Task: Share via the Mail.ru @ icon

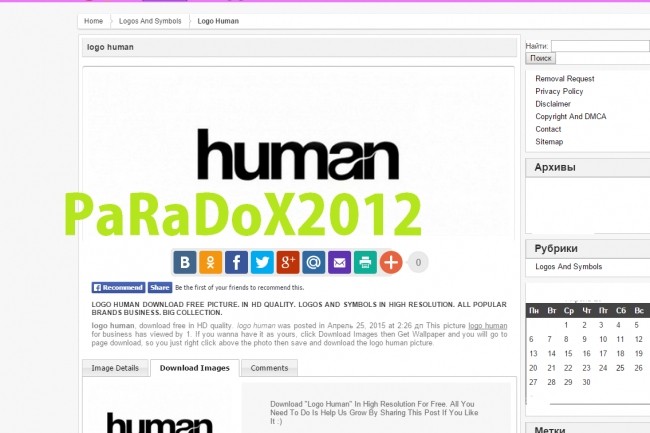Action: pyautogui.click(x=314, y=262)
